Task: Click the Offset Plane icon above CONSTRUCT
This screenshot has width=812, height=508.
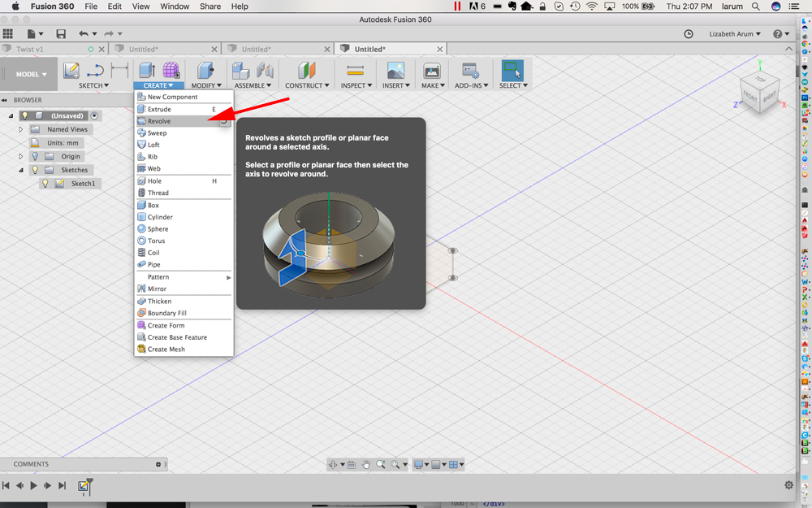Action: (307, 71)
